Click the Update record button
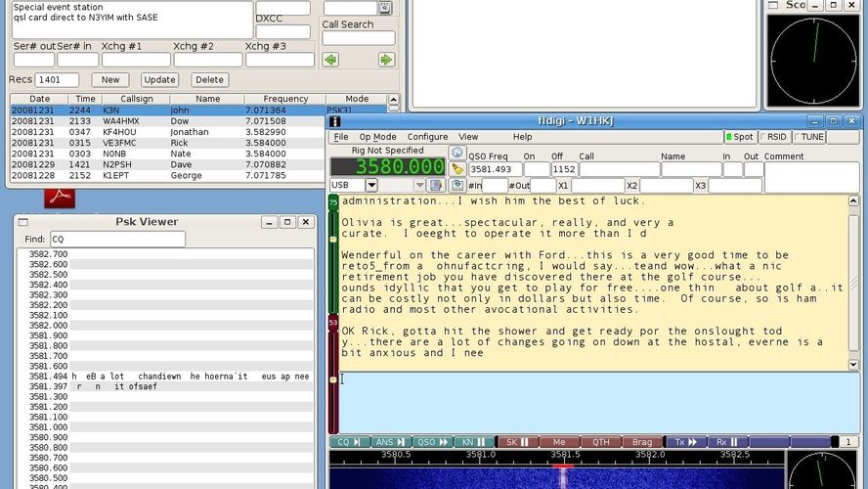This screenshot has height=489, width=868. 159,80
